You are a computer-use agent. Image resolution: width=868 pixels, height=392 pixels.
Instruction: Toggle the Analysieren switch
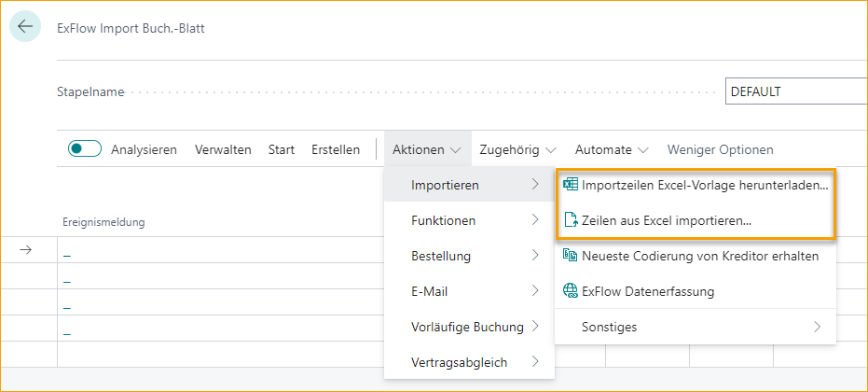tap(85, 149)
